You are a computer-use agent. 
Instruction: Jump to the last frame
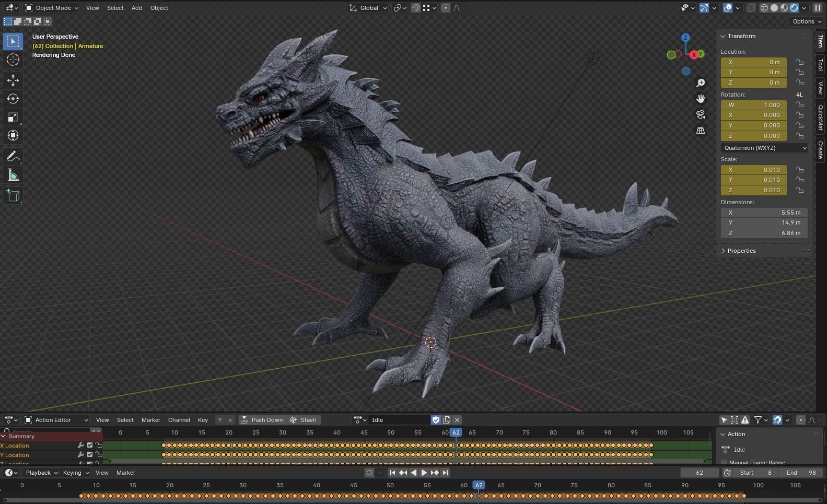tap(445, 473)
